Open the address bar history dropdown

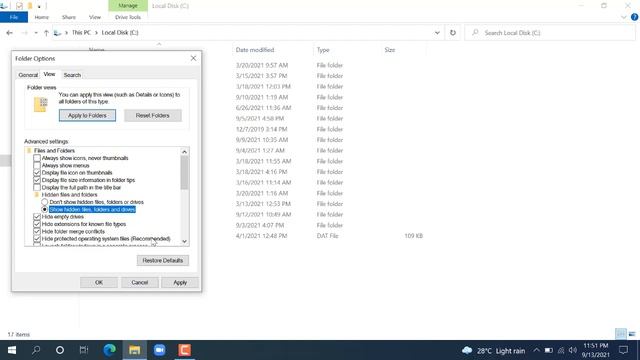pos(437,33)
